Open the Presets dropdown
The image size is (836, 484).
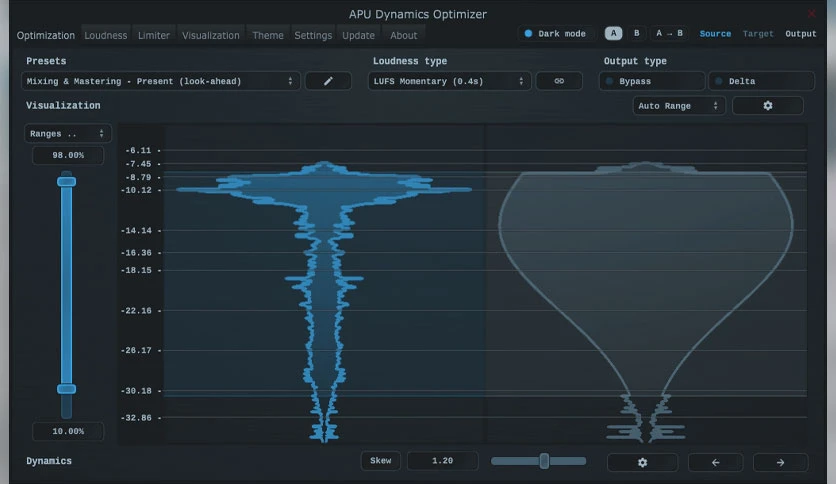(160, 81)
